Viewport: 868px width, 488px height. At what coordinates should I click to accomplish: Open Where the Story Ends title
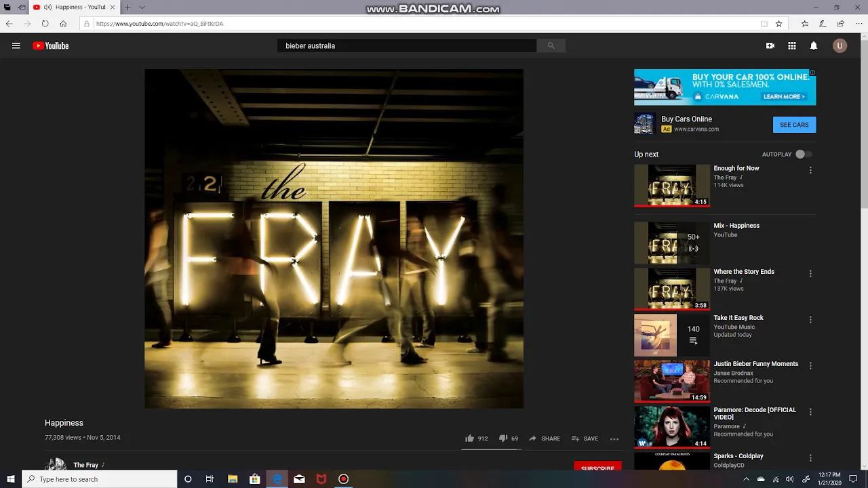744,272
